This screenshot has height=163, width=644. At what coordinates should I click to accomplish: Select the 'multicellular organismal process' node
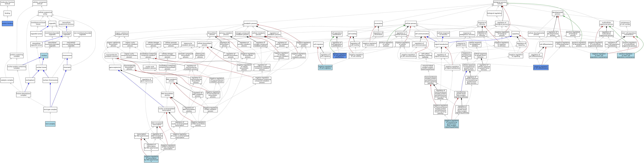click(x=606, y=23)
